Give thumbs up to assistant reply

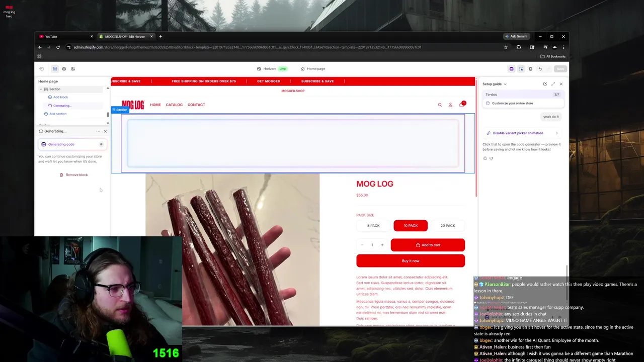tap(485, 158)
